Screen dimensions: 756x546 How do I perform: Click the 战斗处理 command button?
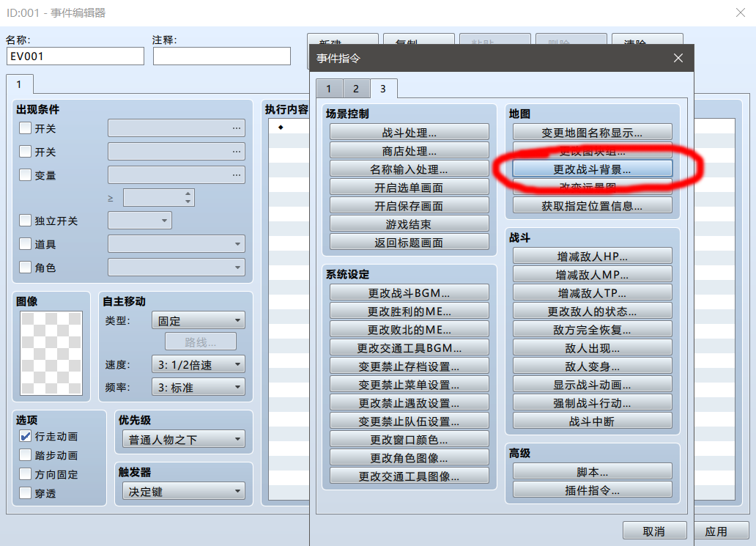pyautogui.click(x=409, y=132)
